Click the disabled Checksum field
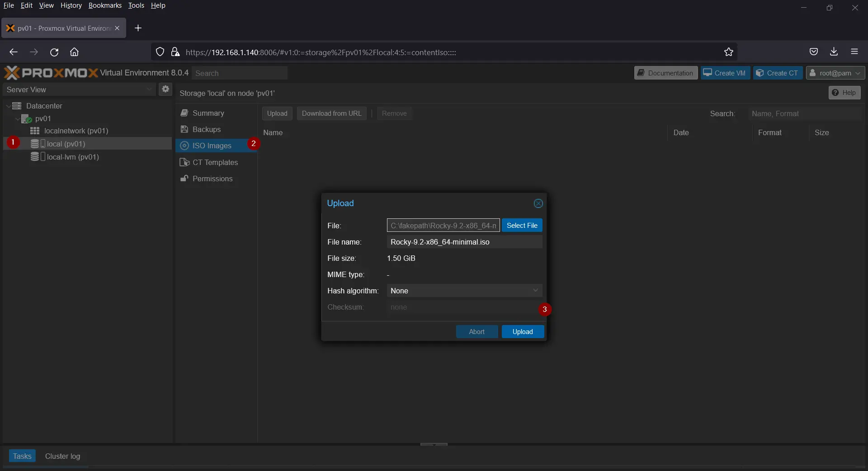 click(x=465, y=307)
